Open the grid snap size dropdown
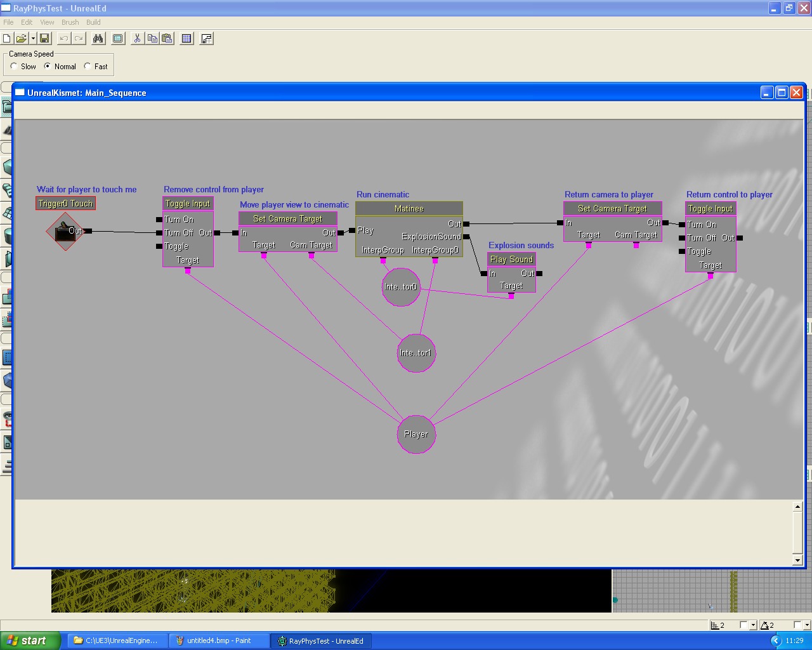Viewport: 812px width, 650px height. 753,625
